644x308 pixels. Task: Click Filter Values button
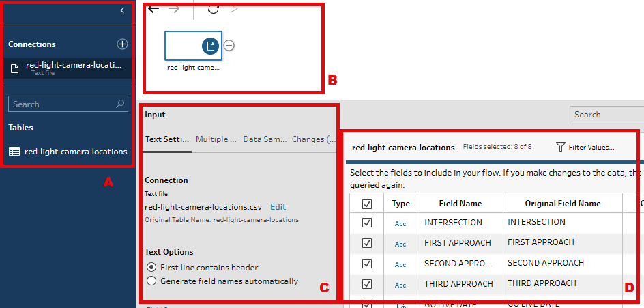585,147
